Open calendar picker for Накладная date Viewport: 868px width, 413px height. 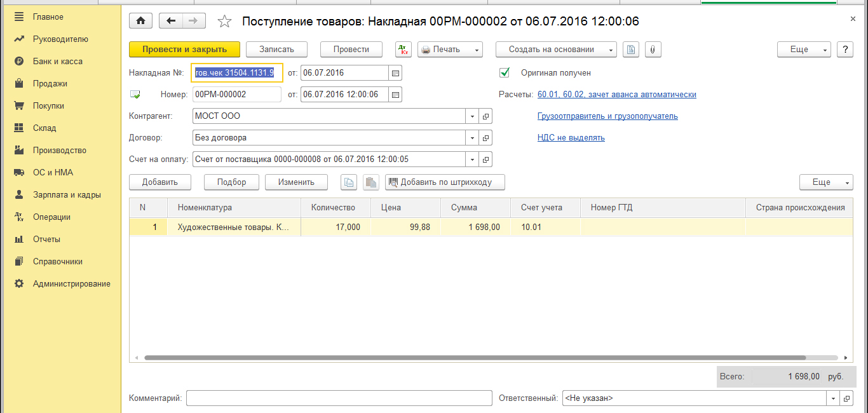(395, 73)
